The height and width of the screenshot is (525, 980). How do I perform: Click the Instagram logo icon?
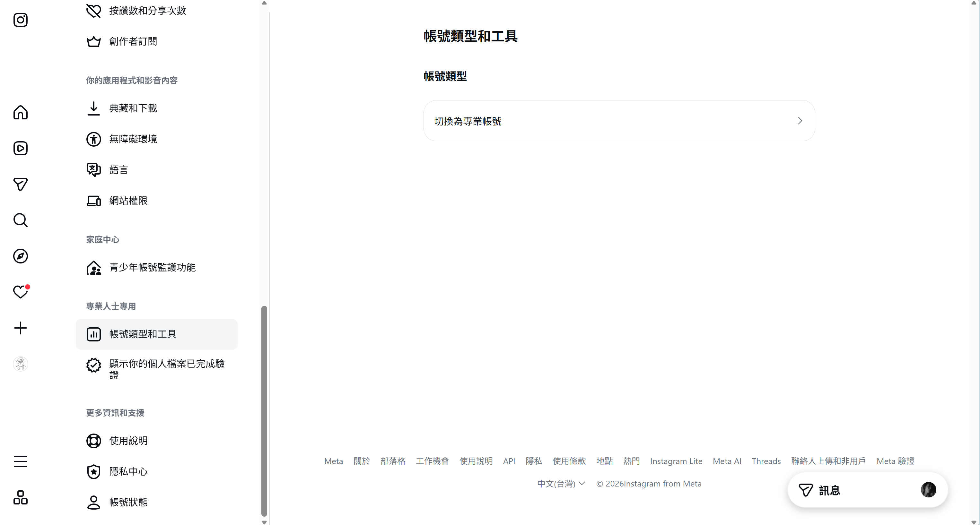tap(21, 20)
